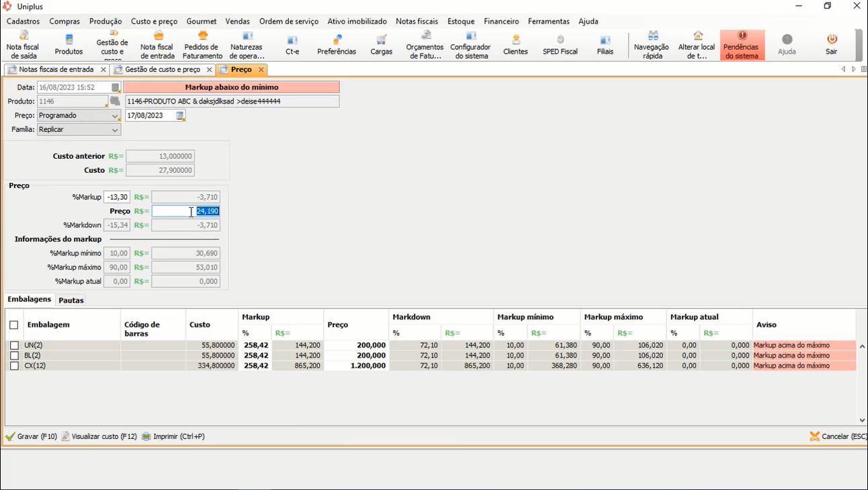Open the Cargas toolbar icon
The height and width of the screenshot is (490, 868).
pos(381,45)
